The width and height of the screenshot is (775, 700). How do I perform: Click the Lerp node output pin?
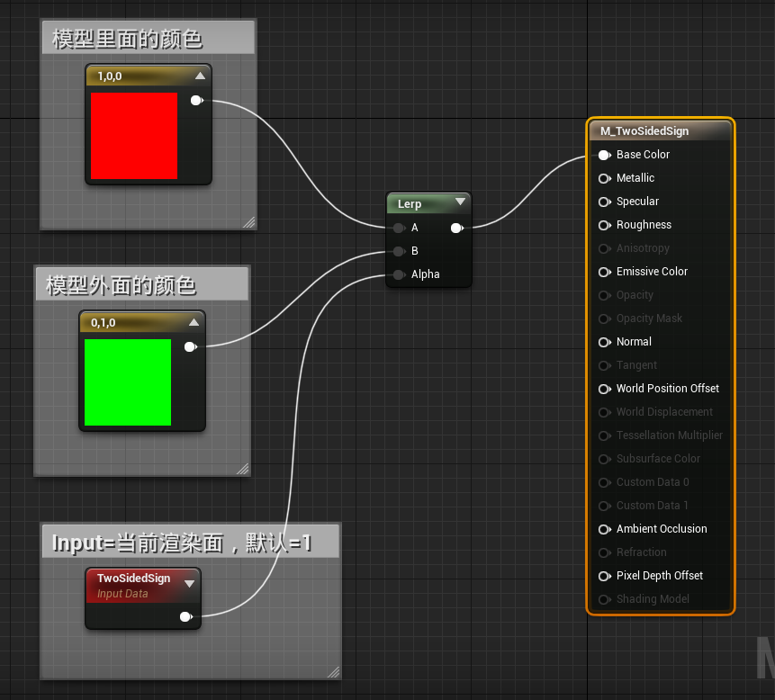(x=456, y=228)
